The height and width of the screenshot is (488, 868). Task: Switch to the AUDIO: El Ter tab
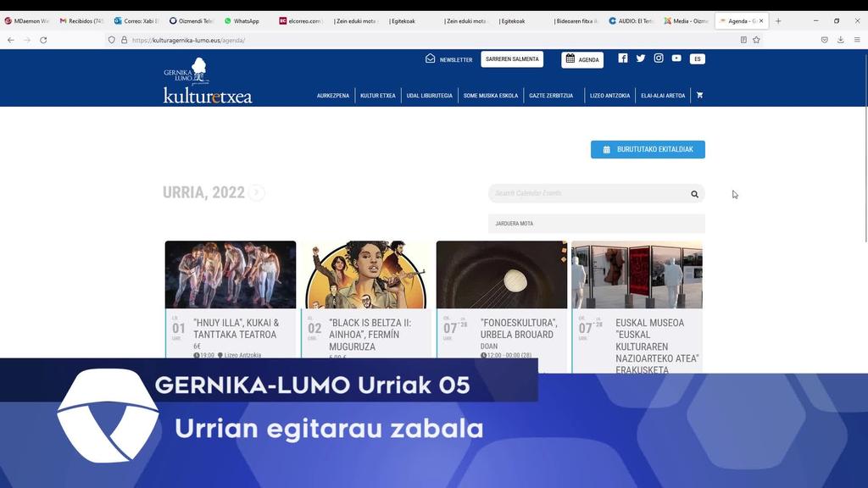[x=631, y=21]
